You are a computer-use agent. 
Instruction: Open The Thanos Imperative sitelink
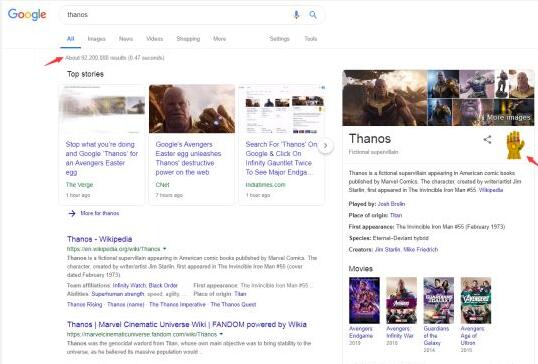click(x=177, y=305)
